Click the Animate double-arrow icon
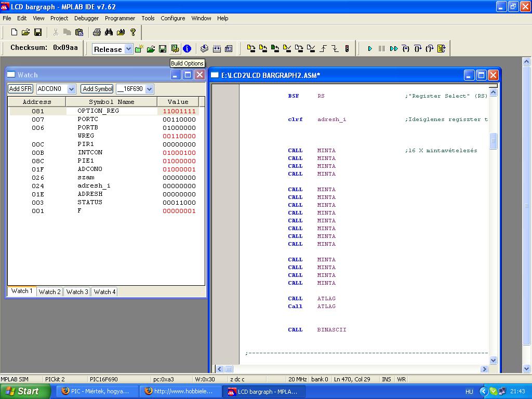Image resolution: width=532 pixels, height=399 pixels. click(x=394, y=49)
